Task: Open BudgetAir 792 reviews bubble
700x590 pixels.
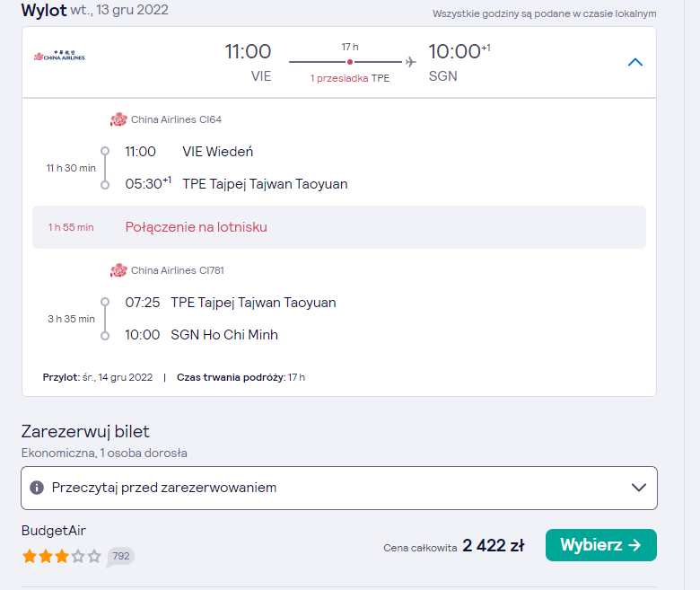Action: (120, 557)
